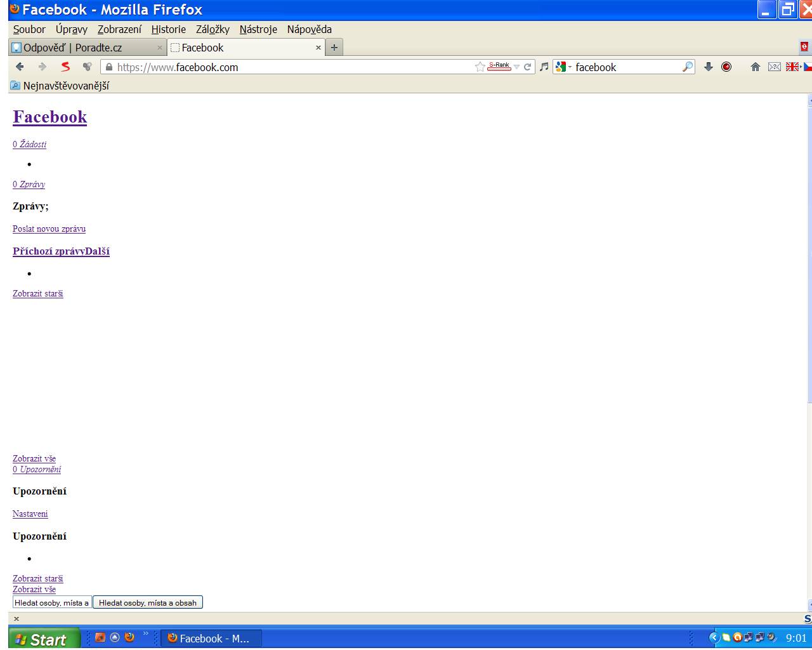Viewport: 812px width, 650px height.
Task: Click the music note toolbar icon
Action: point(544,67)
